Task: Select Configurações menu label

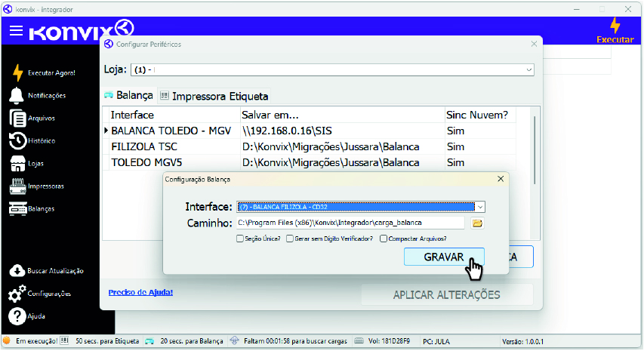Action: (x=49, y=294)
